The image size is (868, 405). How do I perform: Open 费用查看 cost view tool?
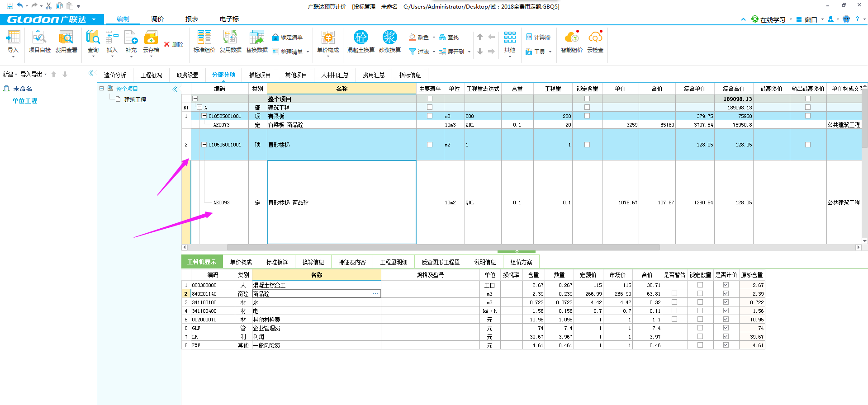[66, 42]
